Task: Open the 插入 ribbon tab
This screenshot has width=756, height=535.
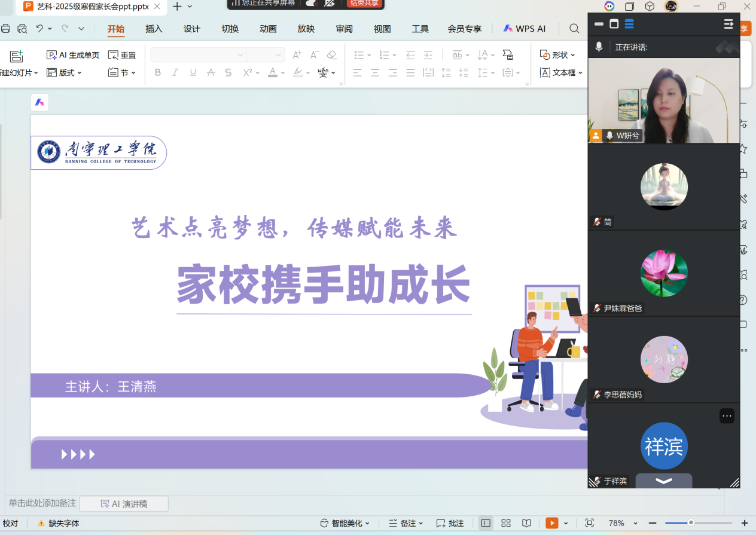Action: (x=154, y=29)
